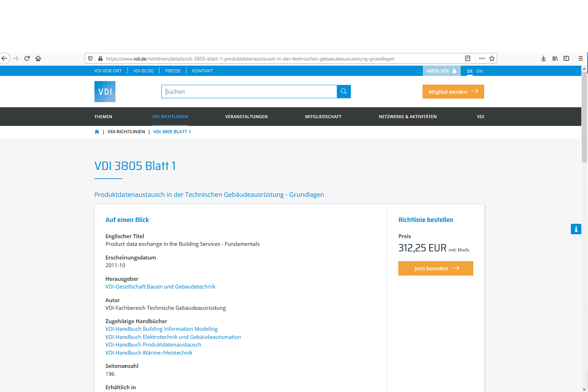Viewport: 588px width, 392px height.
Task: Click the breadcrumb home icon
Action: [x=97, y=132]
